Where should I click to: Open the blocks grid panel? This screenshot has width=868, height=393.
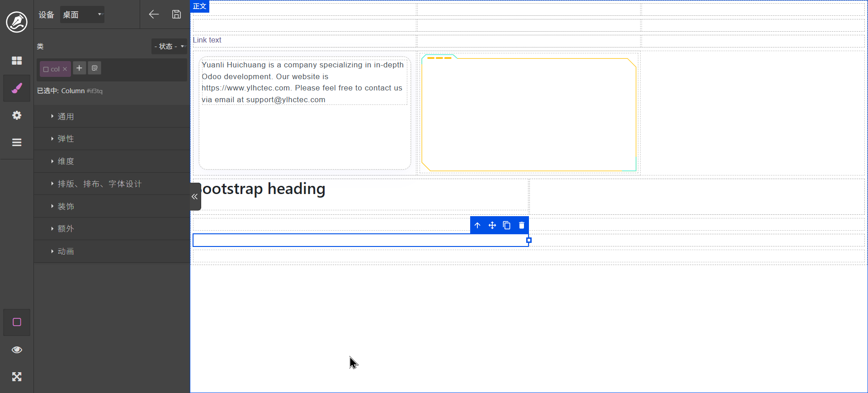17,61
